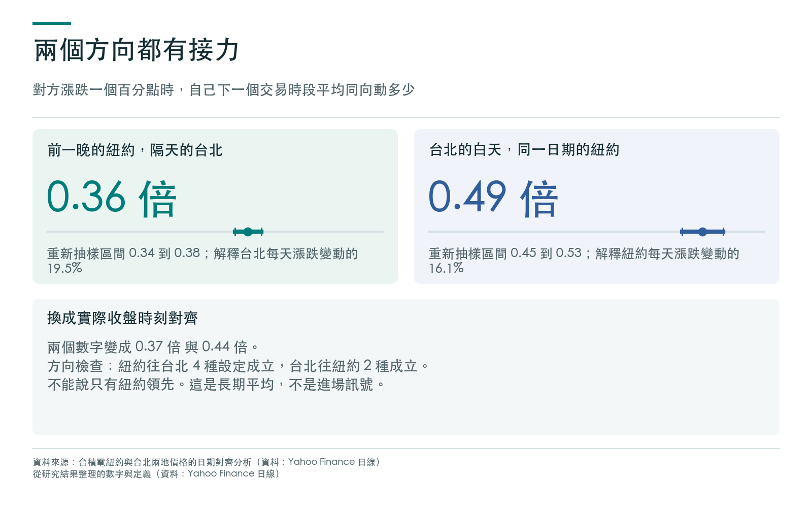The width and height of the screenshot is (812, 508).
Task: Click the line starting with "方向檢查"
Action: (x=238, y=366)
